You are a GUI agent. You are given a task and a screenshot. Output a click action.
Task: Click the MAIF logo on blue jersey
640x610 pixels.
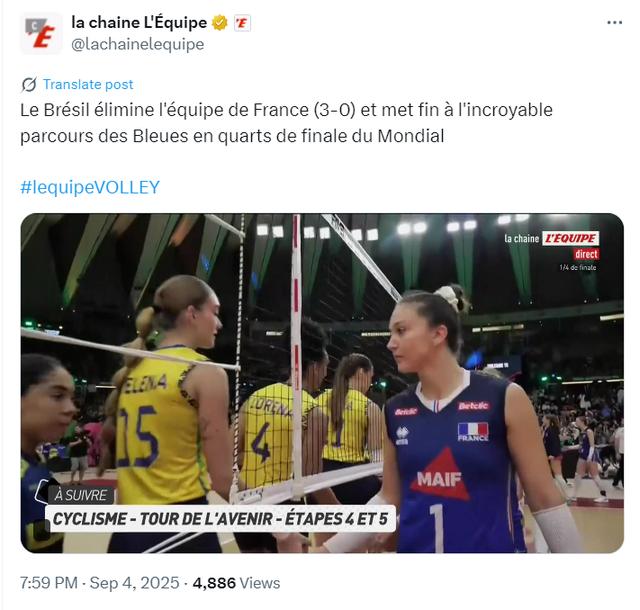[439, 475]
